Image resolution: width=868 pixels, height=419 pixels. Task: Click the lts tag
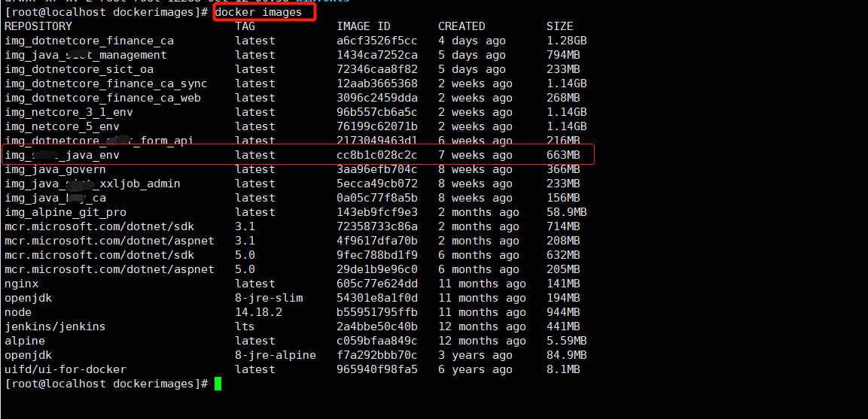pos(245,326)
